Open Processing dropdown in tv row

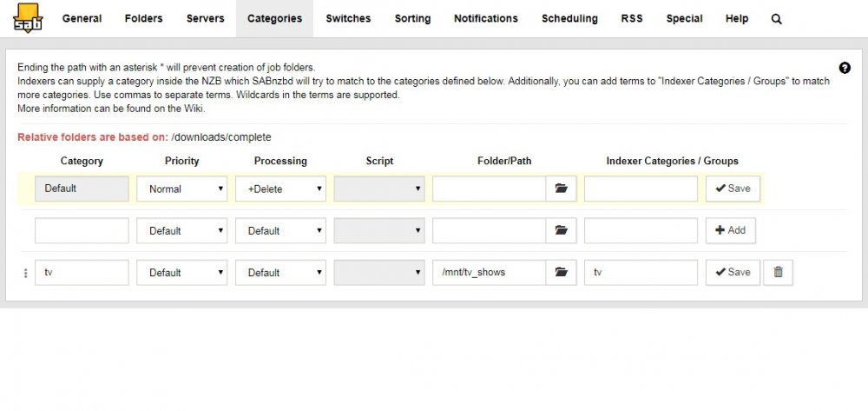[280, 273]
